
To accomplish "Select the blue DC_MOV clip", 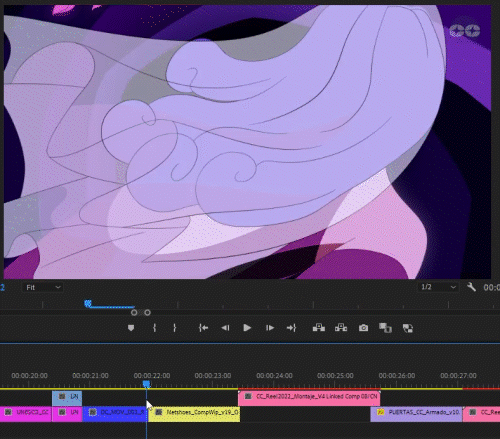I will (x=114, y=414).
